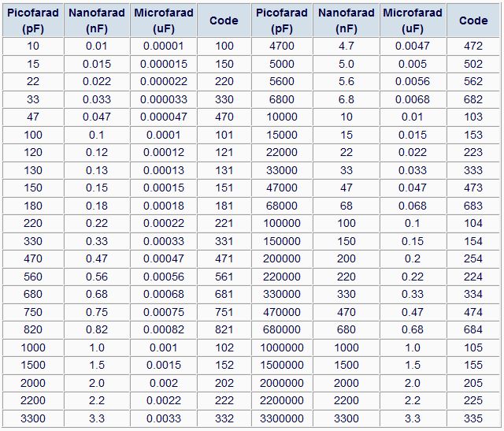This screenshot has width=504, height=431.
Task: Select the 0.00082 microfarad value
Action: coord(163,329)
